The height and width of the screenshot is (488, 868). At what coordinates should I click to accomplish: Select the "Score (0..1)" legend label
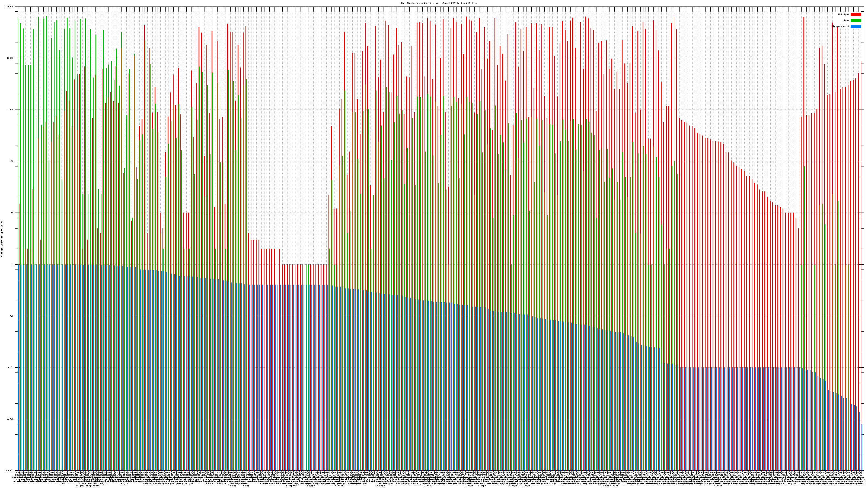(841, 26)
